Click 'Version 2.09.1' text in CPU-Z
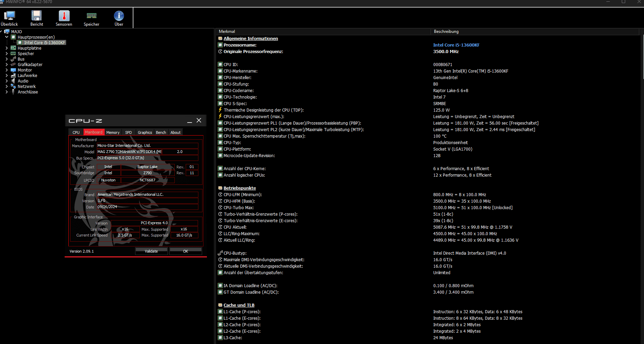This screenshot has width=644, height=344. click(x=81, y=251)
